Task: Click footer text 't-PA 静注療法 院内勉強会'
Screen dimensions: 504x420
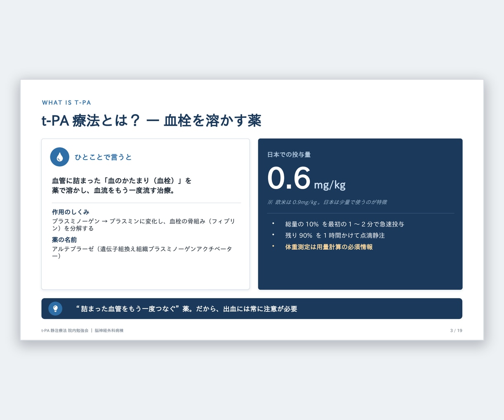Action: click(x=65, y=331)
